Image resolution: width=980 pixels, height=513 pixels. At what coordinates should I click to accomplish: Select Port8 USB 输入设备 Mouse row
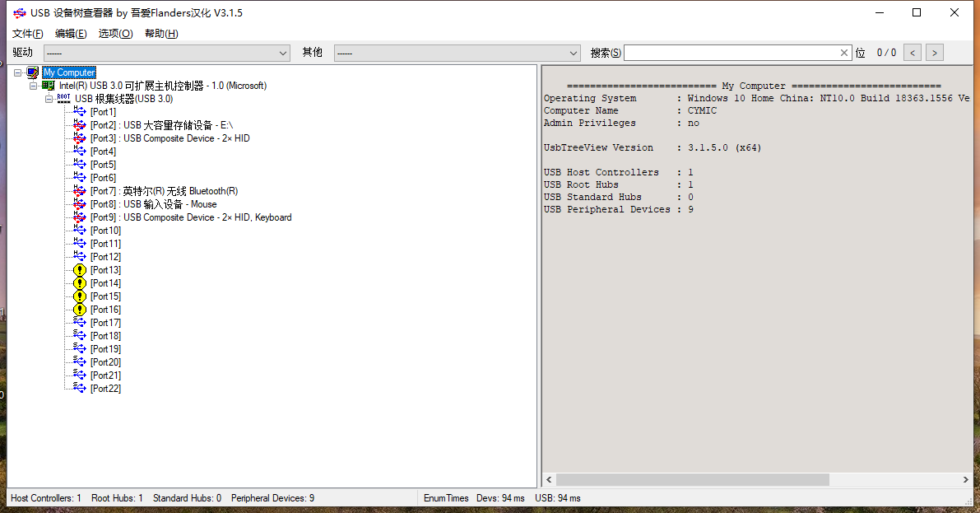click(x=154, y=204)
